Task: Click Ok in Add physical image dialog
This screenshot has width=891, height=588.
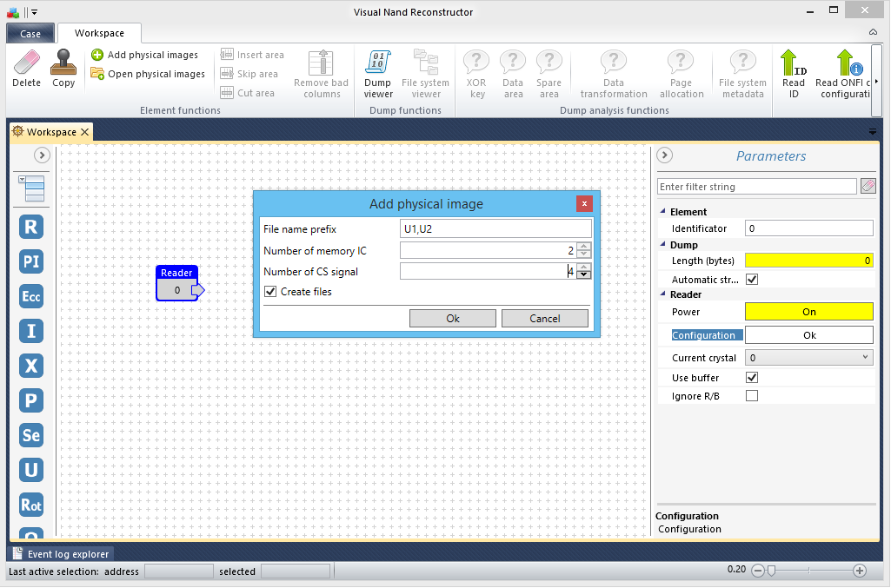Action: [453, 319]
